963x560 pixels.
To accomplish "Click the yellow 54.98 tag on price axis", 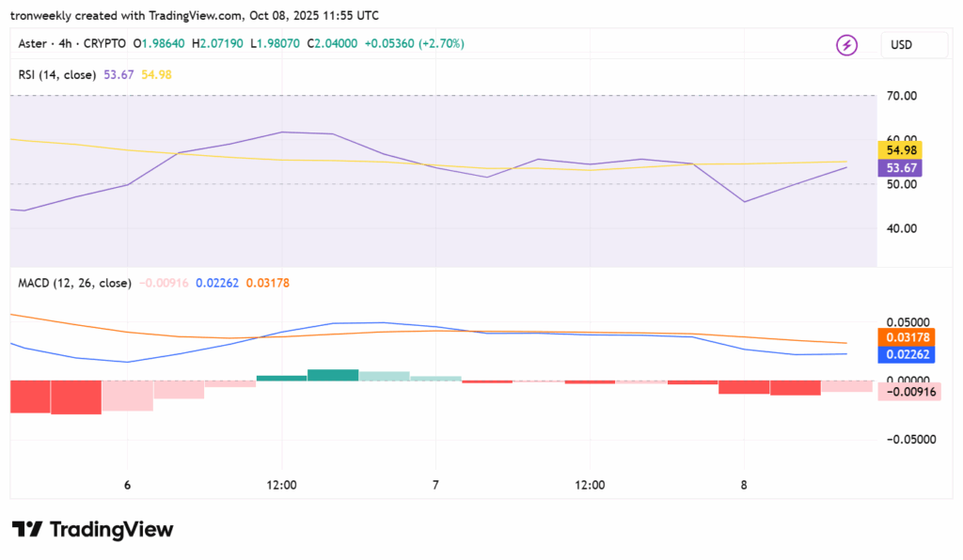I will coord(900,150).
